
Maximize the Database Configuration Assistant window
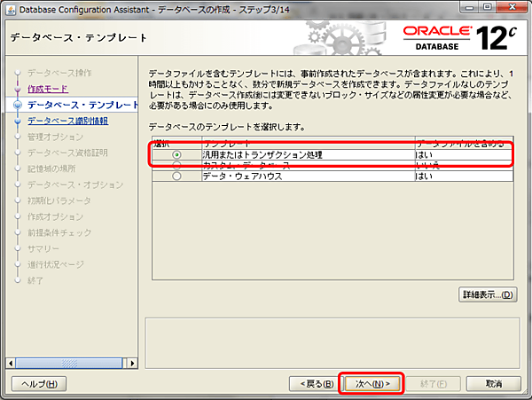coord(487,7)
